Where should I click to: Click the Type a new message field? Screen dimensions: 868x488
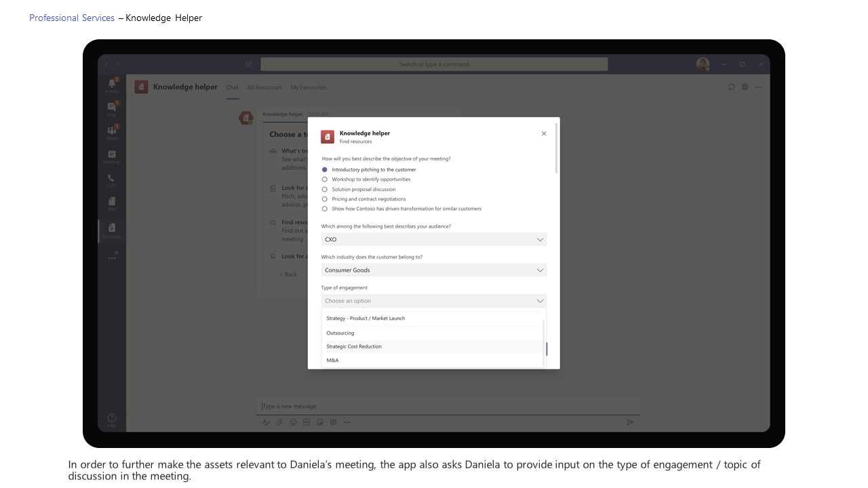(x=448, y=406)
